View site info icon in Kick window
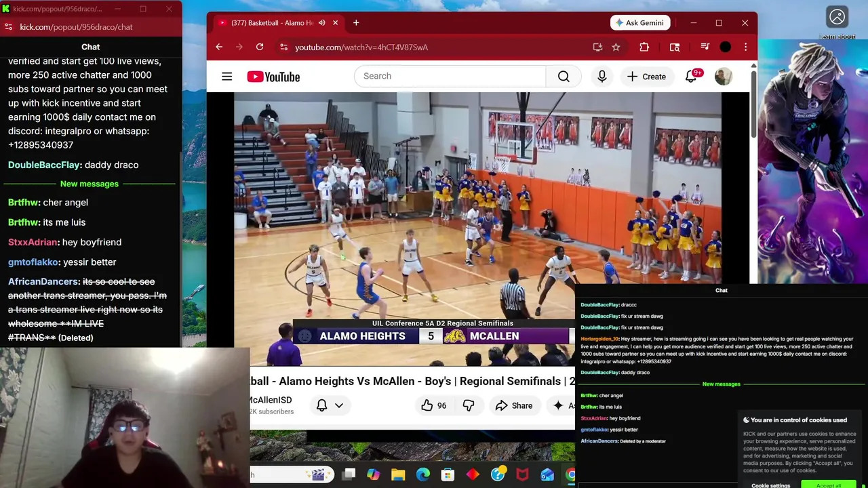This screenshot has width=868, height=488. click(8, 27)
